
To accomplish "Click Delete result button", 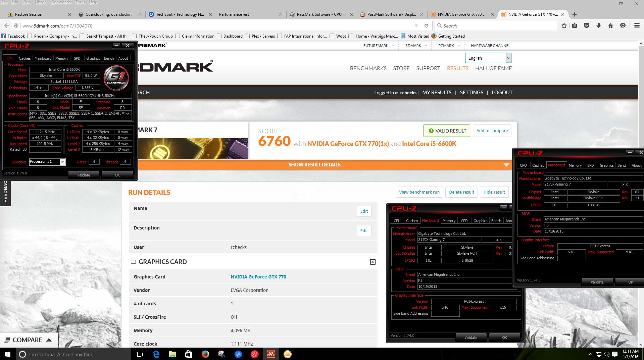I will pyautogui.click(x=461, y=192).
